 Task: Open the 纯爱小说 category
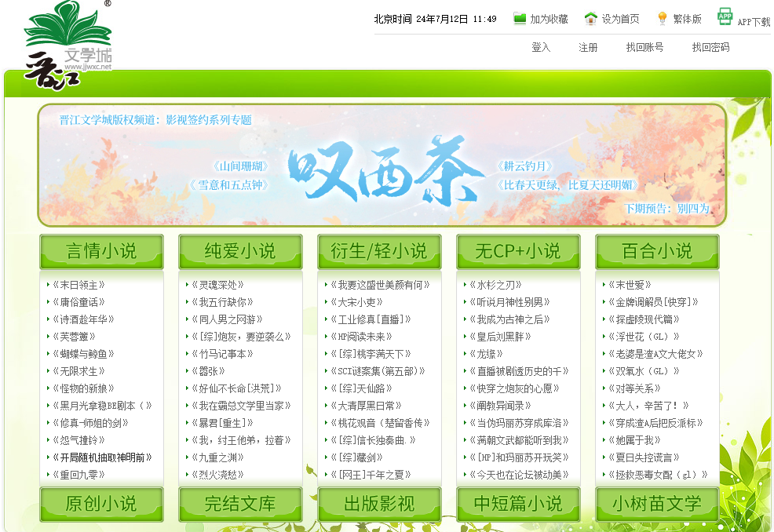click(x=240, y=252)
